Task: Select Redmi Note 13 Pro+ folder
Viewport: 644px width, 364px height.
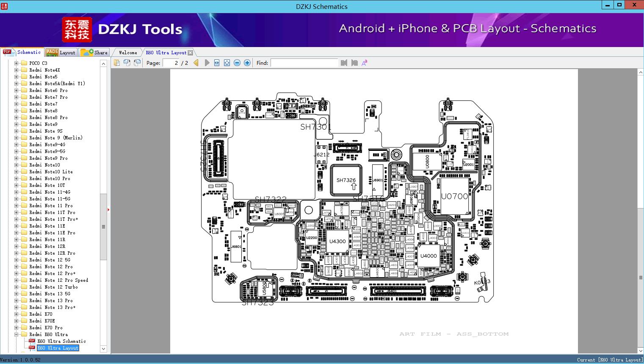Action: [53, 307]
